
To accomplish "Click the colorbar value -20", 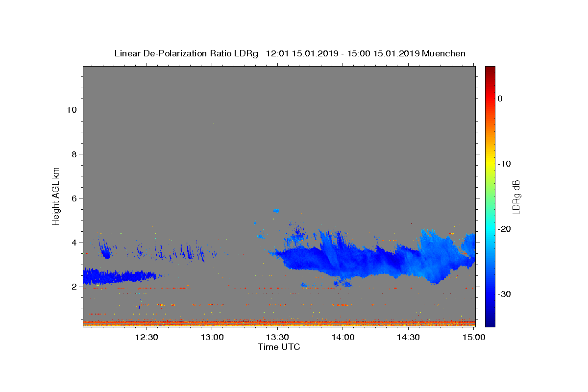I will point(505,229).
